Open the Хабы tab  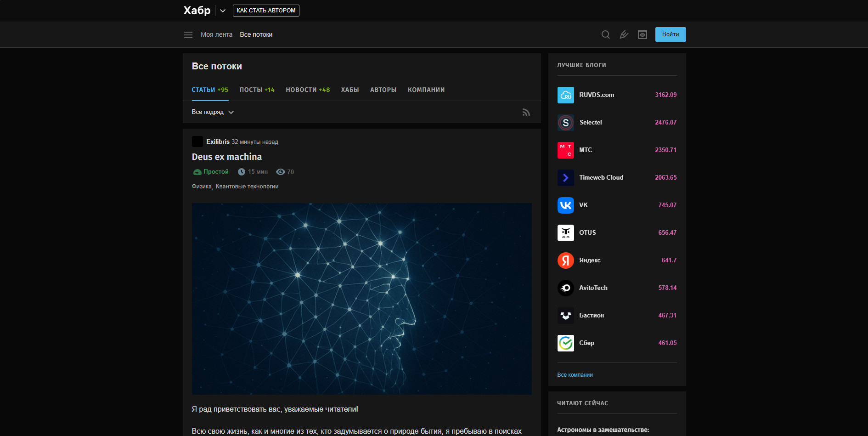(x=349, y=90)
